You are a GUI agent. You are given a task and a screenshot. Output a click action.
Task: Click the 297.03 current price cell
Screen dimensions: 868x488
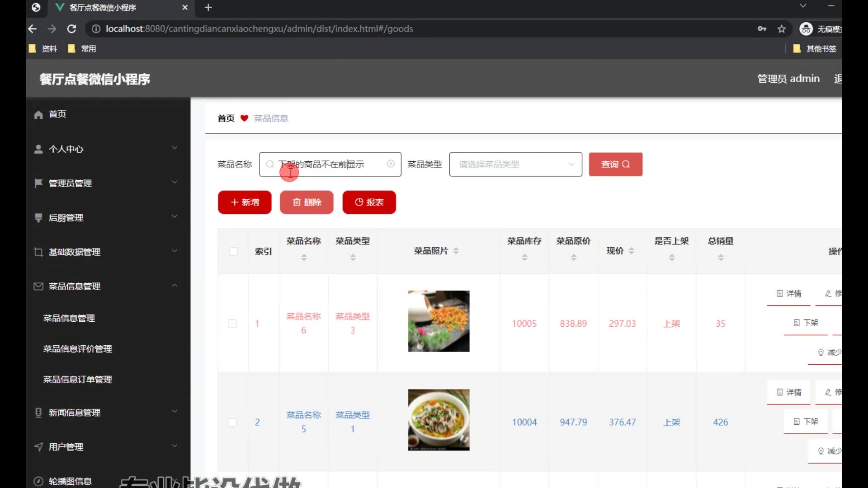pyautogui.click(x=622, y=324)
